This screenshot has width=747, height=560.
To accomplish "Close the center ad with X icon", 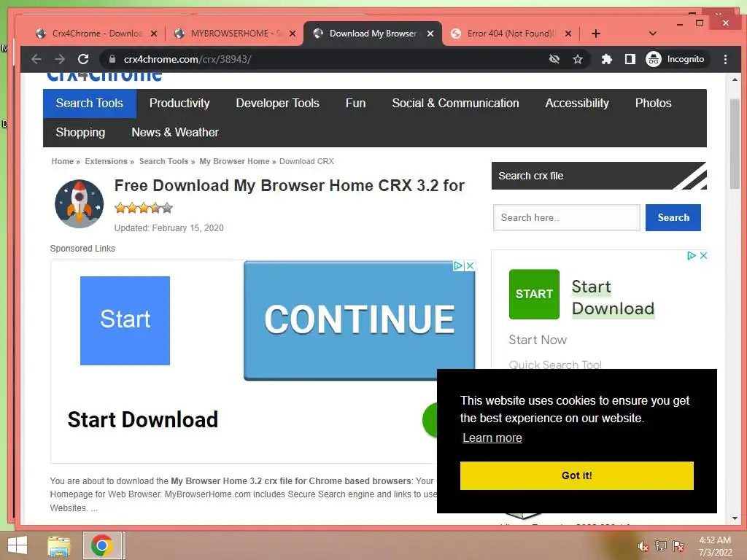I will tap(471, 265).
